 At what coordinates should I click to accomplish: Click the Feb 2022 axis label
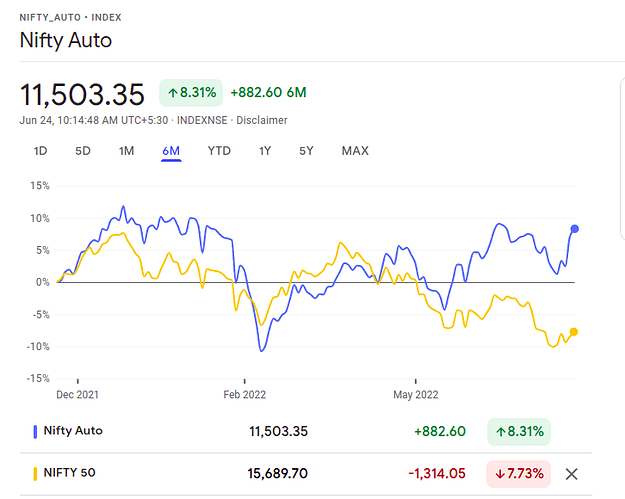[244, 395]
